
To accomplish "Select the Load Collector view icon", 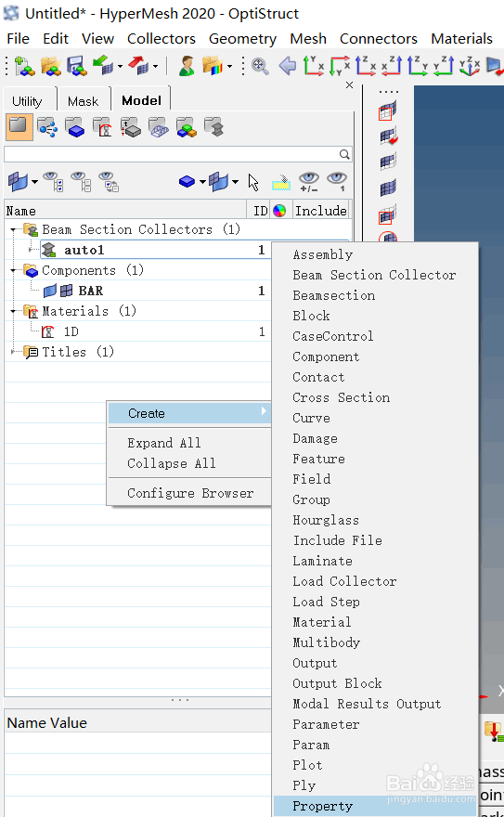I will 159,127.
